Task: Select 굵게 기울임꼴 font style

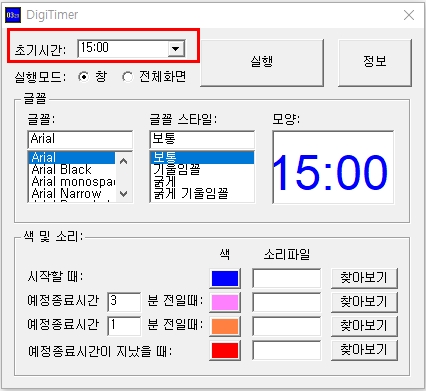Action: [x=203, y=194]
